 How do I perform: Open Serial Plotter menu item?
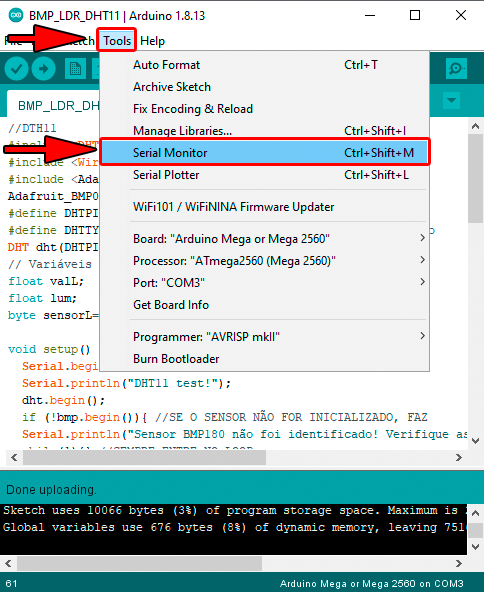coord(264,175)
